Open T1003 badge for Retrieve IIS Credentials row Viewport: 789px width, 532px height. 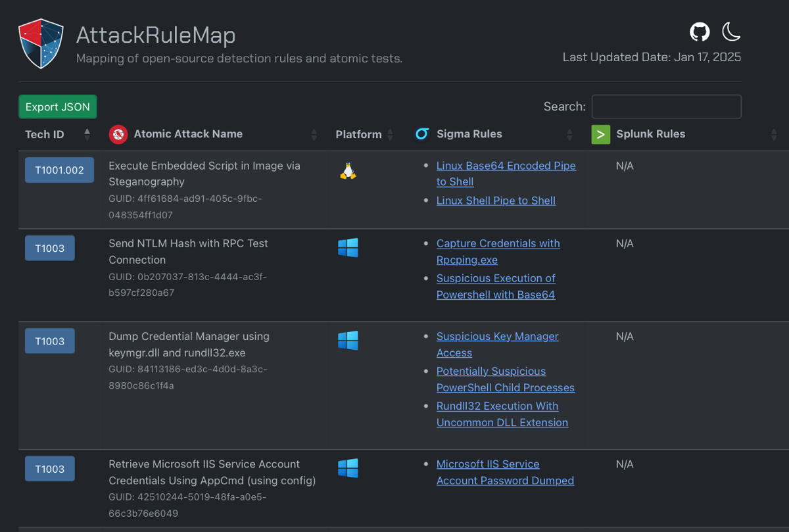pos(50,468)
